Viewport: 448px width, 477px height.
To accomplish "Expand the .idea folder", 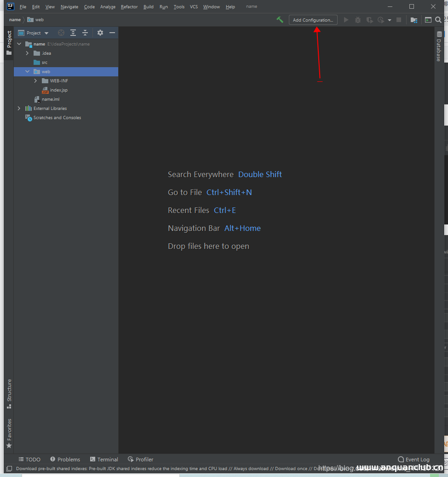I will pos(27,53).
